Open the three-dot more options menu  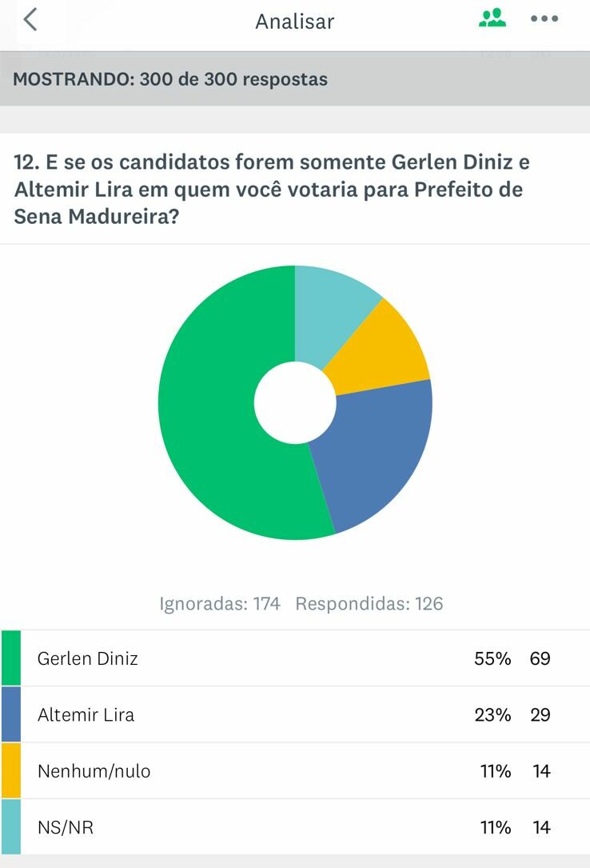pos(544,19)
